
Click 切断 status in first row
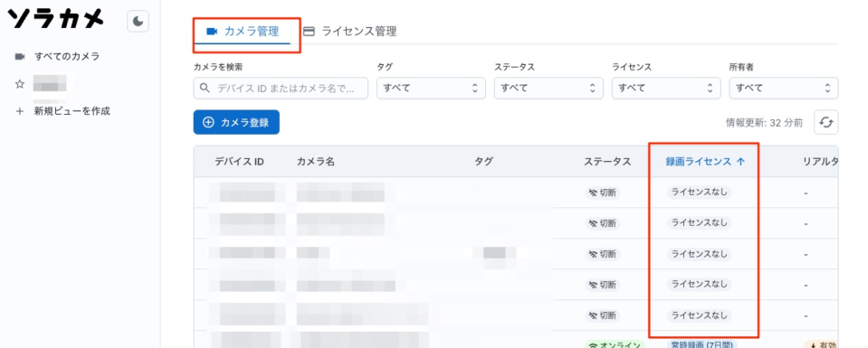tap(603, 193)
